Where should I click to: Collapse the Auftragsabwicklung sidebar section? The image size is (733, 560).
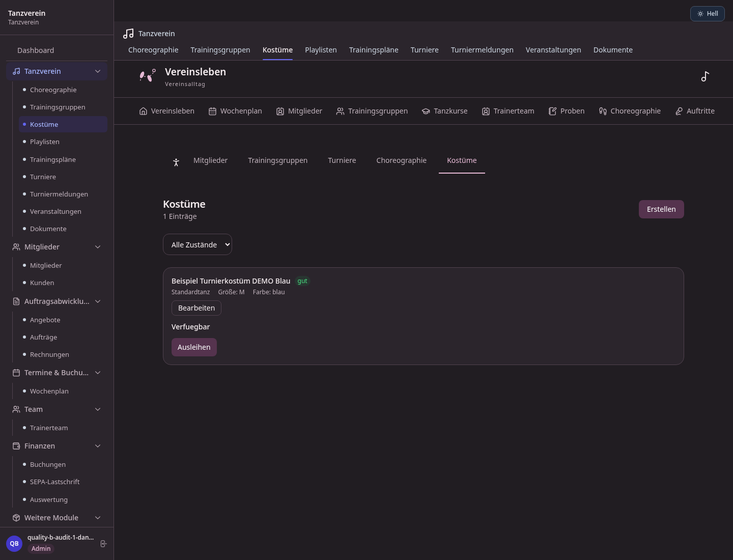click(98, 301)
